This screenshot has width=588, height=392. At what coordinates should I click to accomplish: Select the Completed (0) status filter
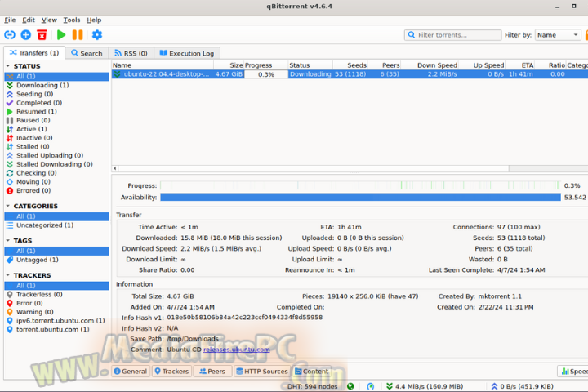coord(57,103)
